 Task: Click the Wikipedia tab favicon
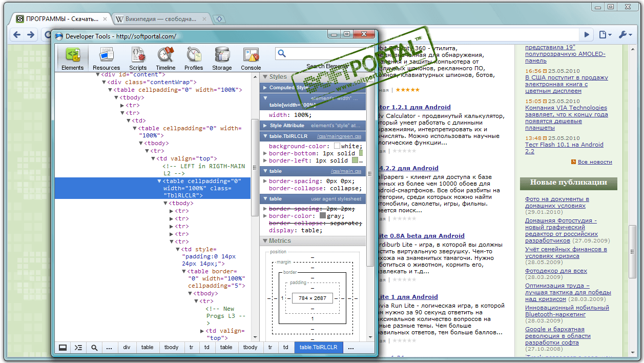tap(119, 19)
